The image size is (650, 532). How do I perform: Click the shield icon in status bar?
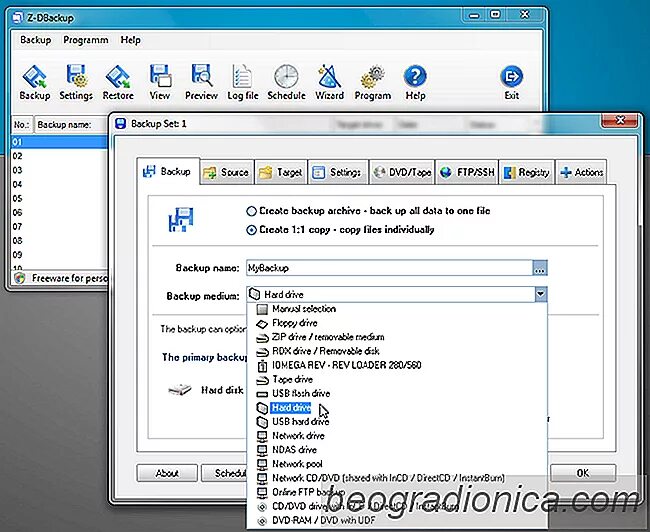(19, 278)
